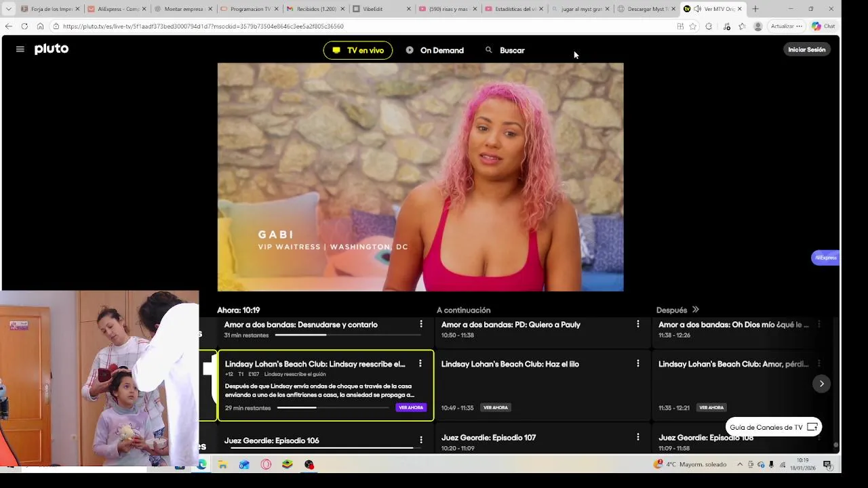Viewport: 868px width, 488px height.
Task: Open Opera browser from taskbar
Action: (266, 464)
